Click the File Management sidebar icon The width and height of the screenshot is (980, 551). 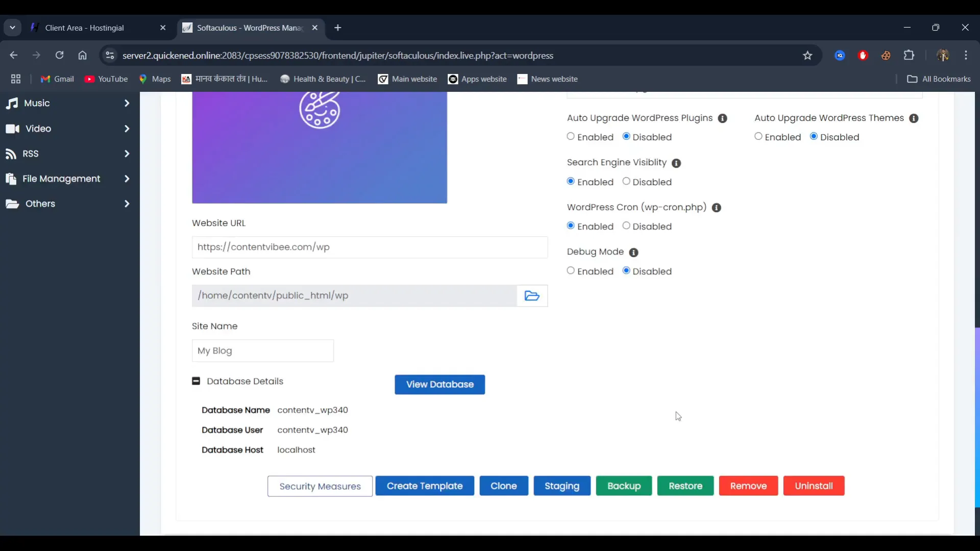[x=11, y=179]
